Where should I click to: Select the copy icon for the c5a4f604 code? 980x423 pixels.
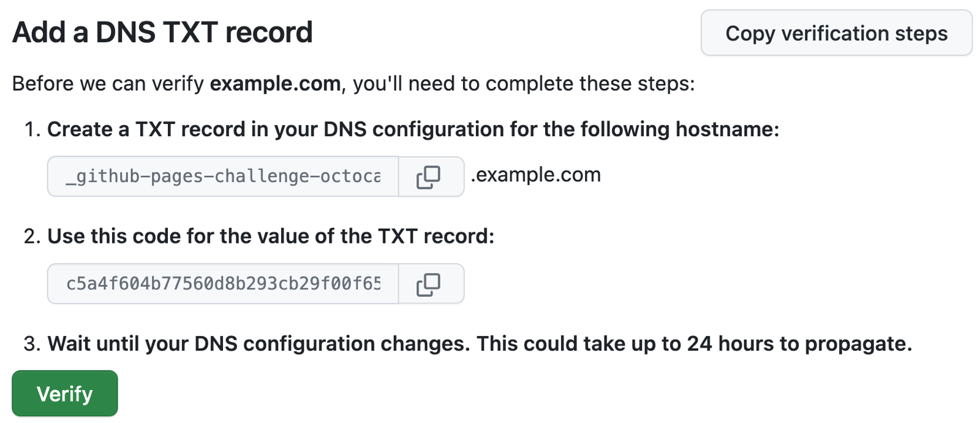431,283
